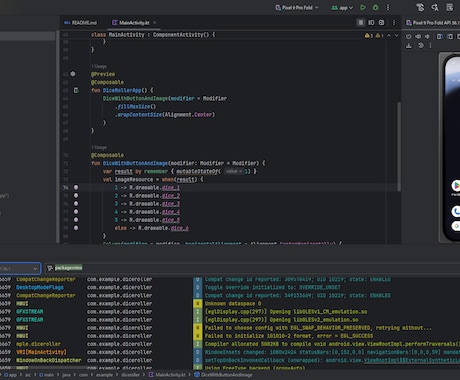This screenshot has height=380, width=460.
Task: Start debugging with the green bug icon
Action: click(x=376, y=7)
